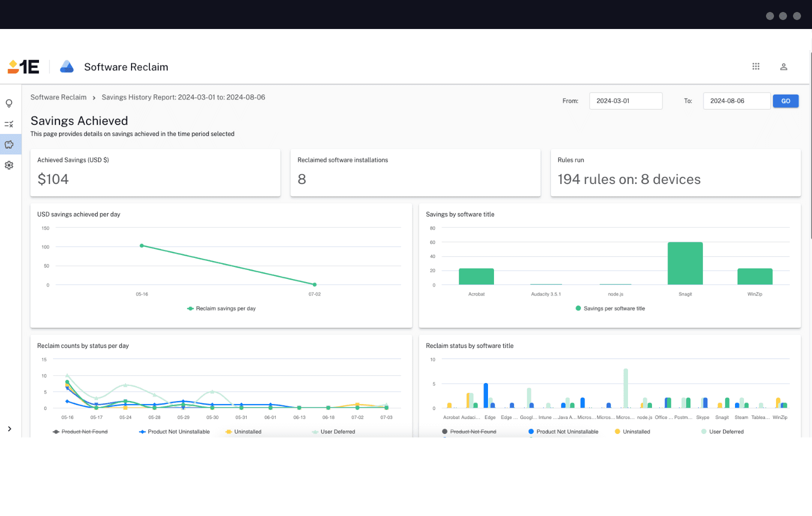Viewport: 812px width, 516px height.
Task: Toggle the Product Not Found legend series
Action: pyautogui.click(x=80, y=431)
